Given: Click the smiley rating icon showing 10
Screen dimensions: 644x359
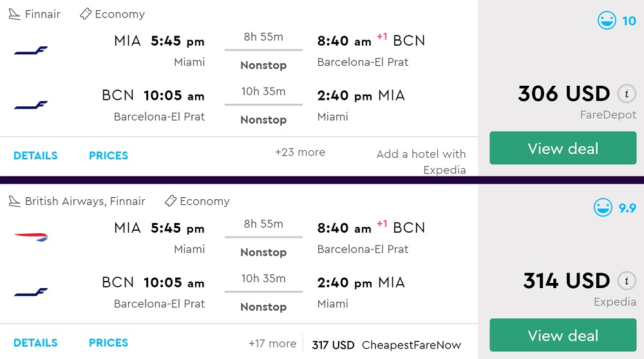Looking at the screenshot, I should 607,21.
